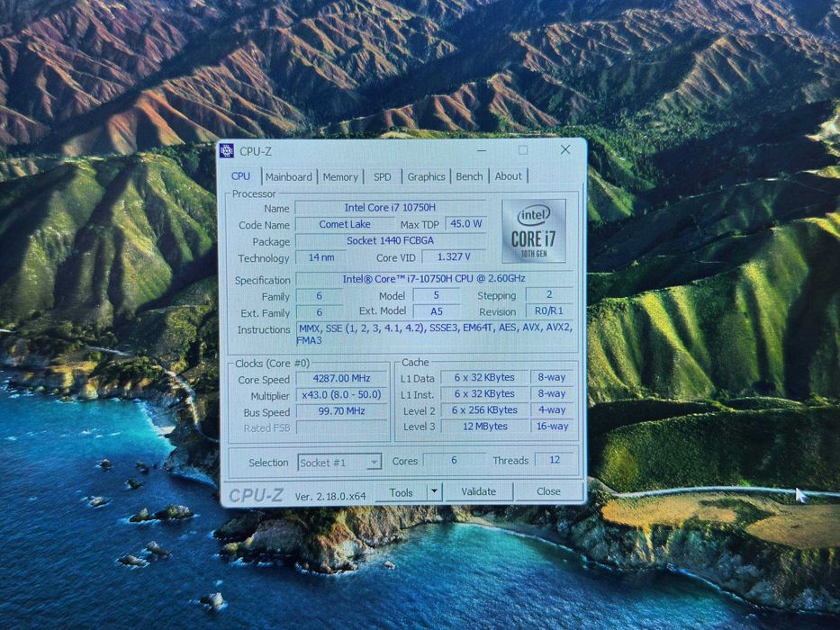Viewport: 840px width, 630px height.
Task: Go to the Graphics tab
Action: pos(426,176)
